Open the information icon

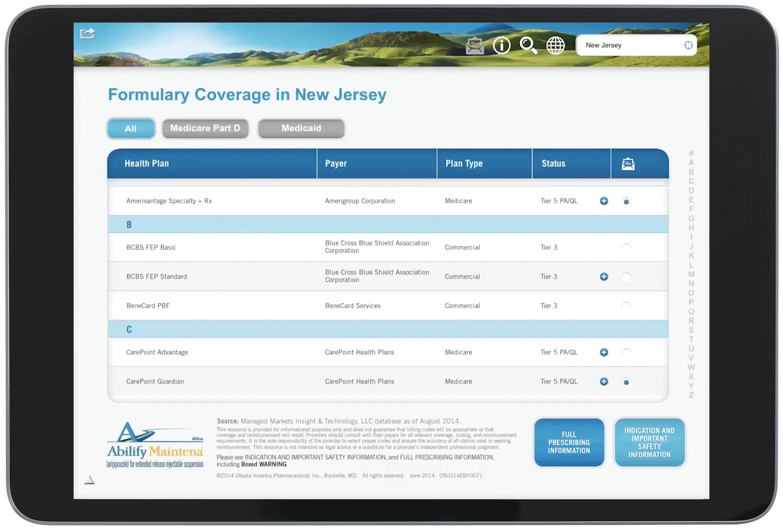502,45
